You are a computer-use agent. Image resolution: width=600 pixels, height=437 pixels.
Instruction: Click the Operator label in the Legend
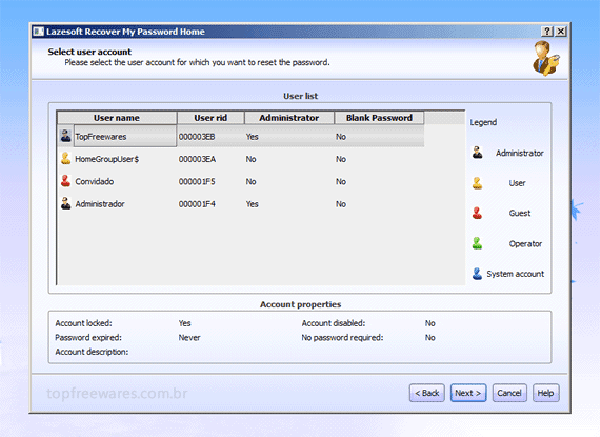(x=525, y=244)
